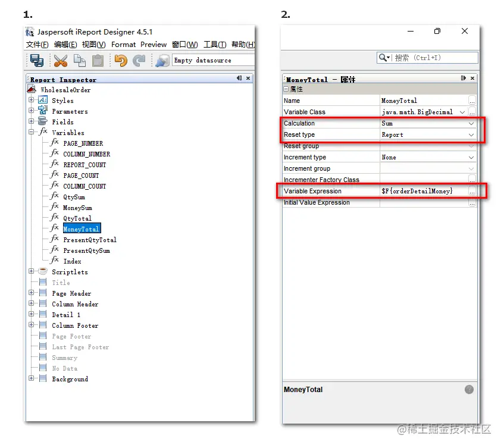Open the 编辑(E) menu

coord(65,45)
